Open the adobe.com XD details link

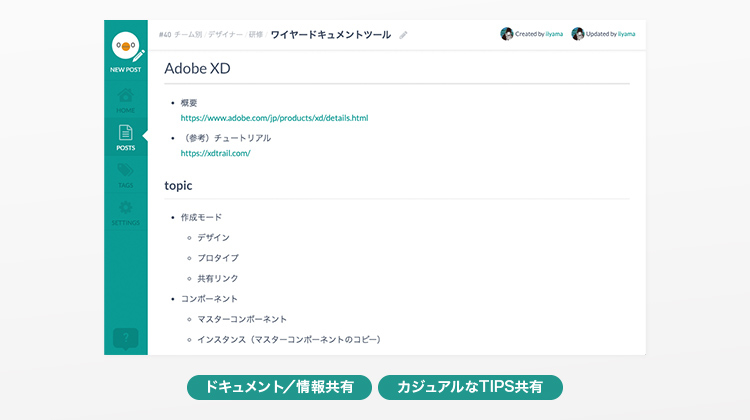point(274,118)
